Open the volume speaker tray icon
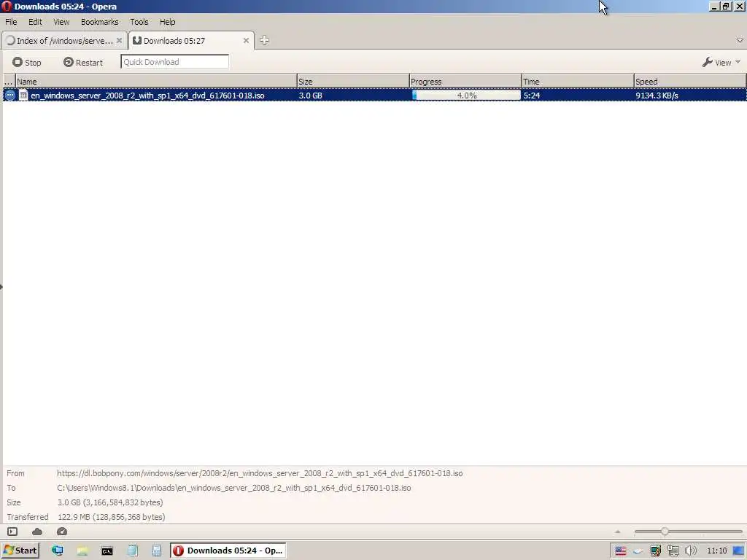747x560 pixels. point(691,551)
